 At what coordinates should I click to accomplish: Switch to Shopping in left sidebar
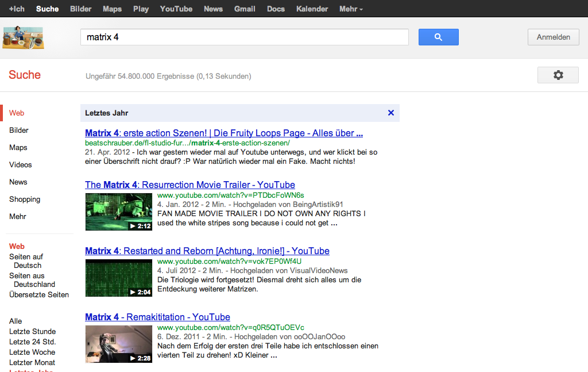(x=25, y=200)
